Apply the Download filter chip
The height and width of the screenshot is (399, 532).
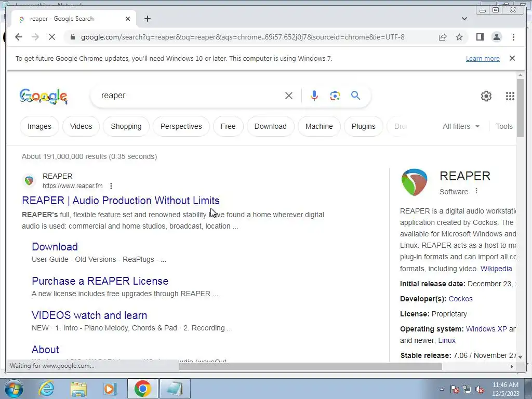[x=270, y=126]
